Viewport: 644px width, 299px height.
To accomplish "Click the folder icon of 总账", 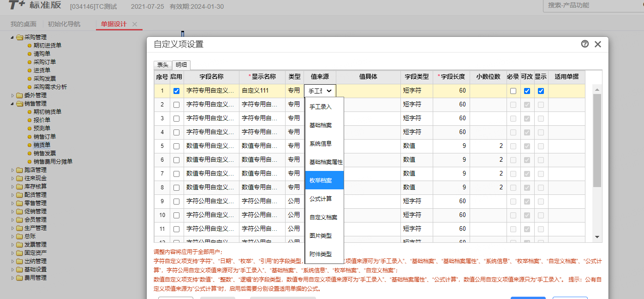I will point(19,236).
